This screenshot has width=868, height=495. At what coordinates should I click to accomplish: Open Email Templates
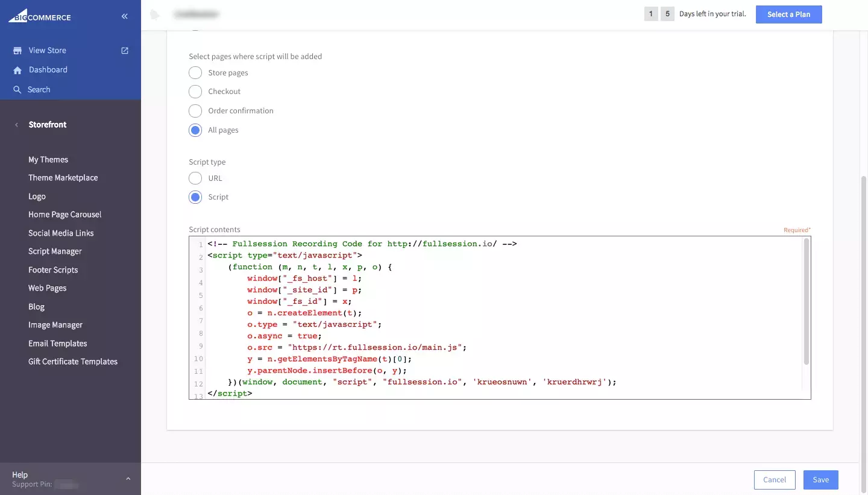coord(58,344)
